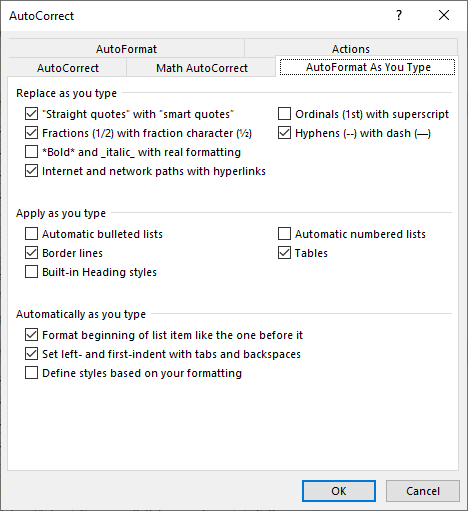Close the AutoCorrect dialog window
The image size is (468, 511).
click(x=444, y=15)
